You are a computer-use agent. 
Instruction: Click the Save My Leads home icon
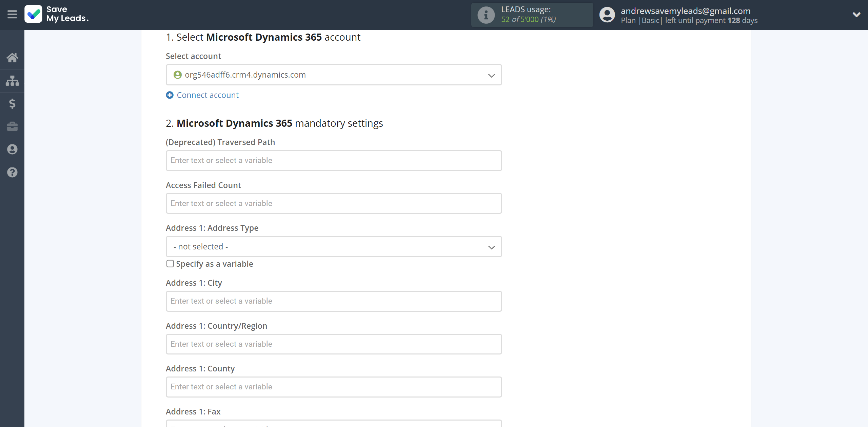(x=12, y=57)
